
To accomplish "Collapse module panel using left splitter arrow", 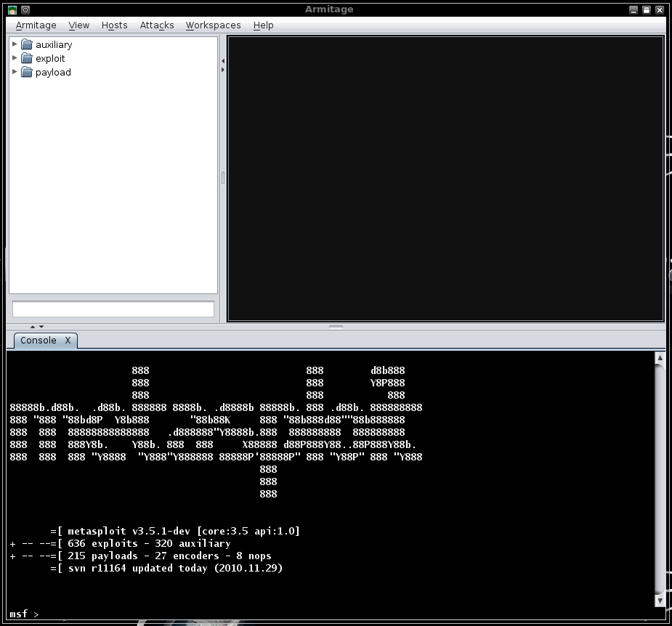I will pyautogui.click(x=223, y=61).
